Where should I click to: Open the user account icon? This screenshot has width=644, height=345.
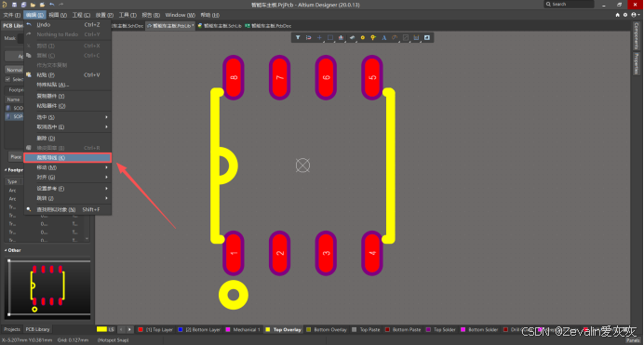(634, 15)
